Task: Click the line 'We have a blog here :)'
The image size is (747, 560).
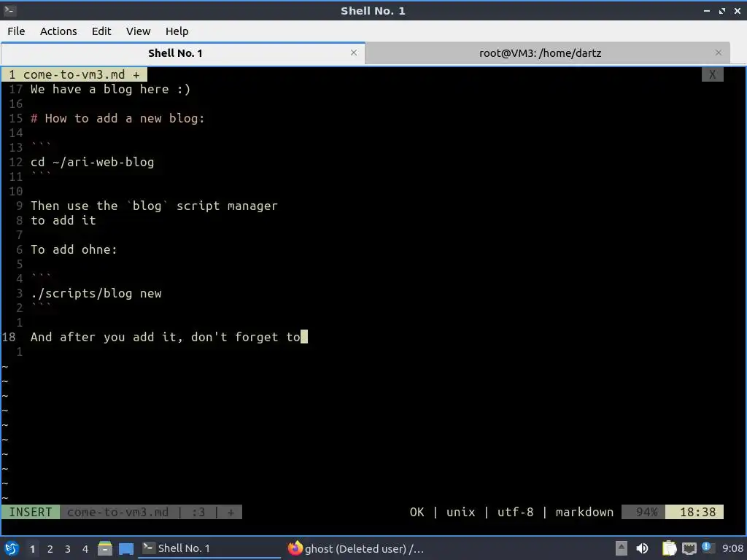Action: click(111, 90)
